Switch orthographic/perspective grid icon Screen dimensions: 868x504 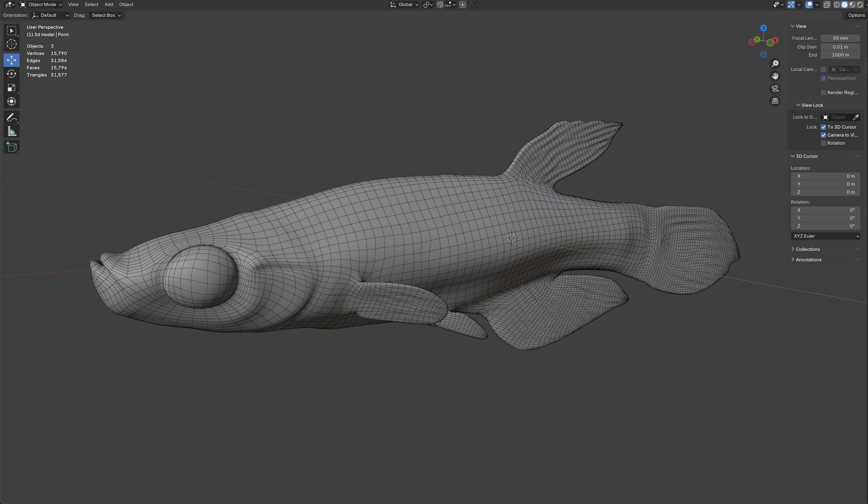[x=775, y=101]
